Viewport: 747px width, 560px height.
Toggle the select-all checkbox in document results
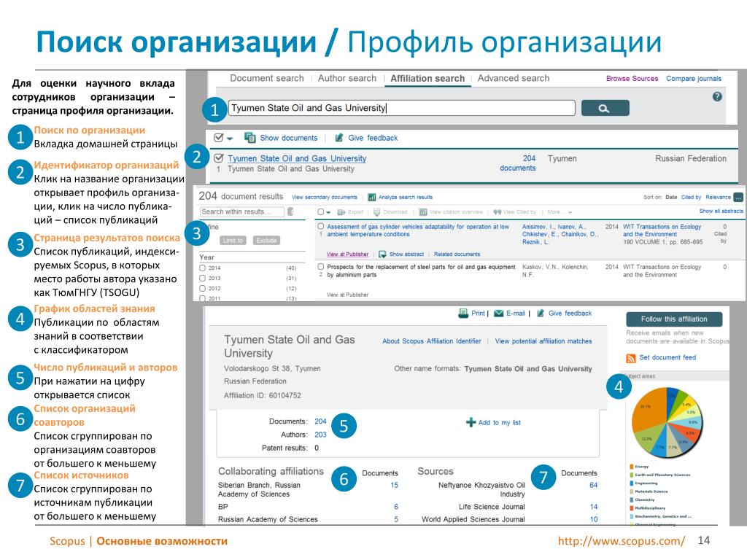pos(321,212)
